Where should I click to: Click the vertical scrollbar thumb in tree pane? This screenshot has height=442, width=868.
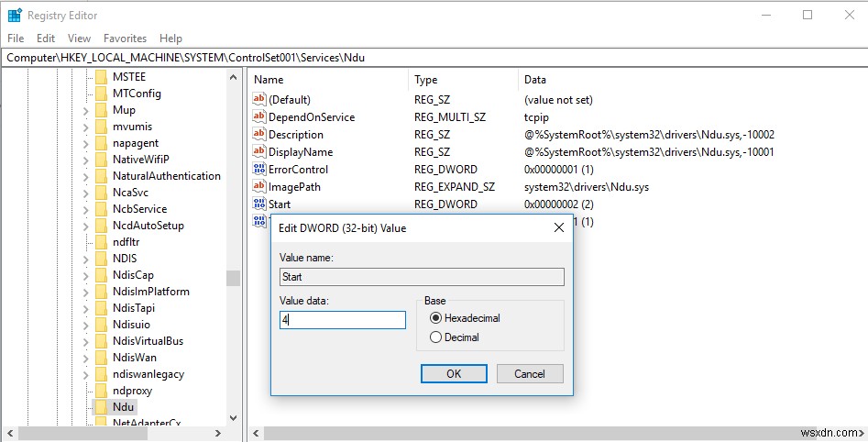click(233, 278)
